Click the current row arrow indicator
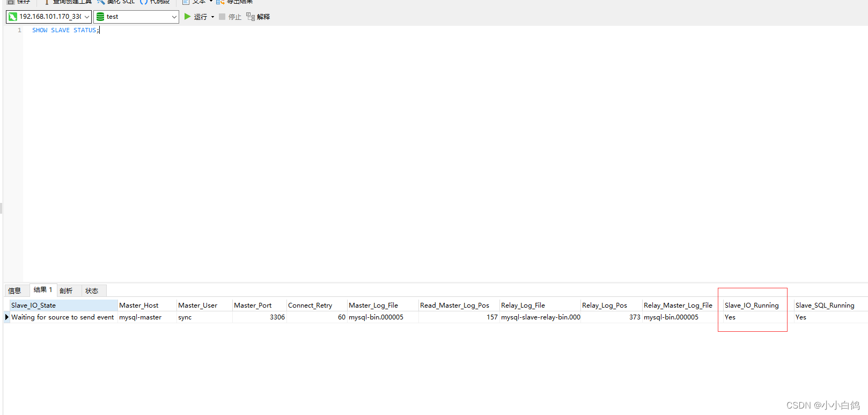 coord(7,317)
